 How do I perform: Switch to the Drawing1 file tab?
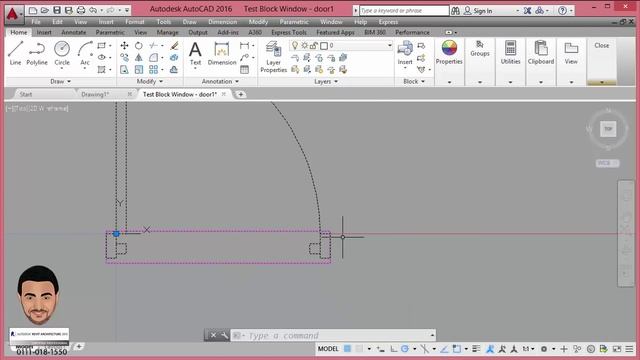(x=95, y=94)
